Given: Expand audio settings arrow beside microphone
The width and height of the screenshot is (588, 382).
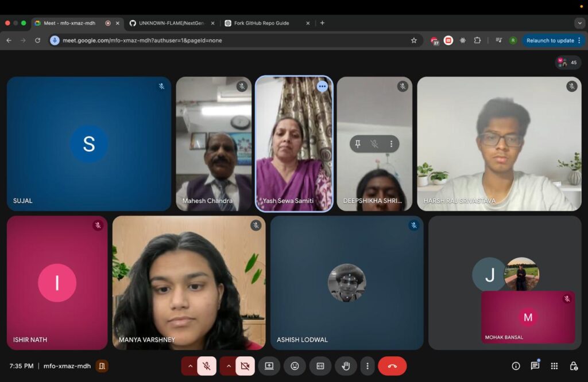Looking at the screenshot, I should click(x=190, y=366).
